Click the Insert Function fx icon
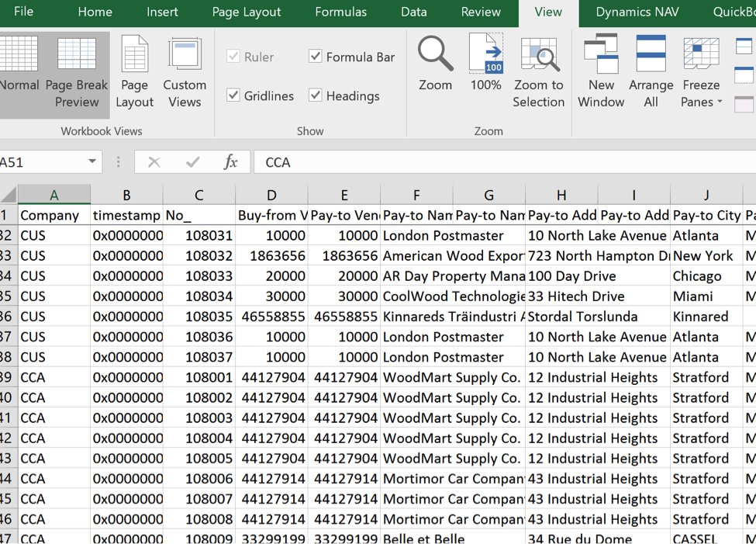 pyautogui.click(x=231, y=162)
